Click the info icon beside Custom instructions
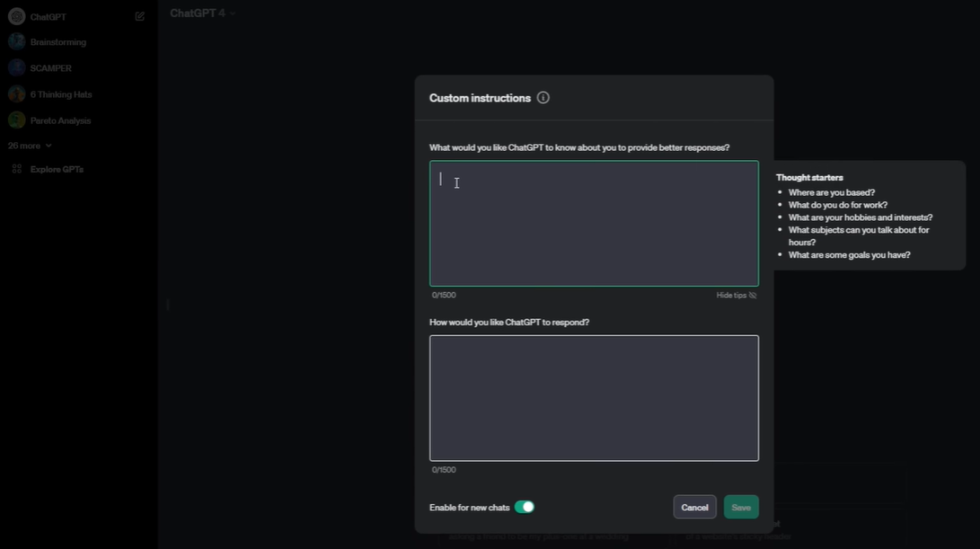Image resolution: width=980 pixels, height=549 pixels. (543, 98)
